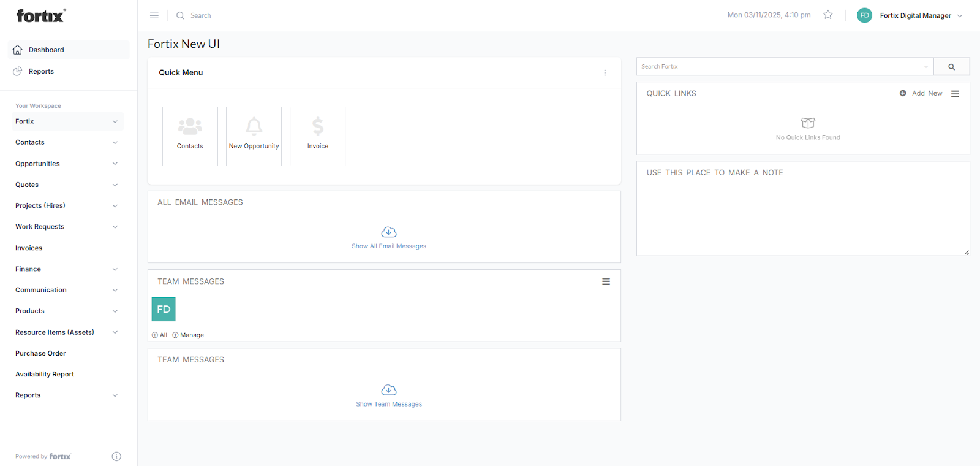Click the info icon at sidebar bottom
Screen dimensions: 980x466
pyautogui.click(x=116, y=456)
